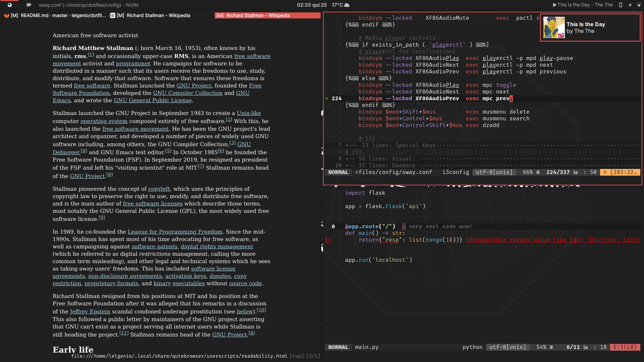Click the play icon before the song title

tap(555, 5)
